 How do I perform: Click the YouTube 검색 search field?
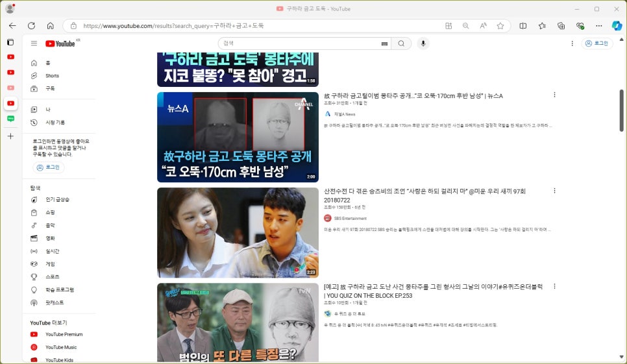[300, 43]
